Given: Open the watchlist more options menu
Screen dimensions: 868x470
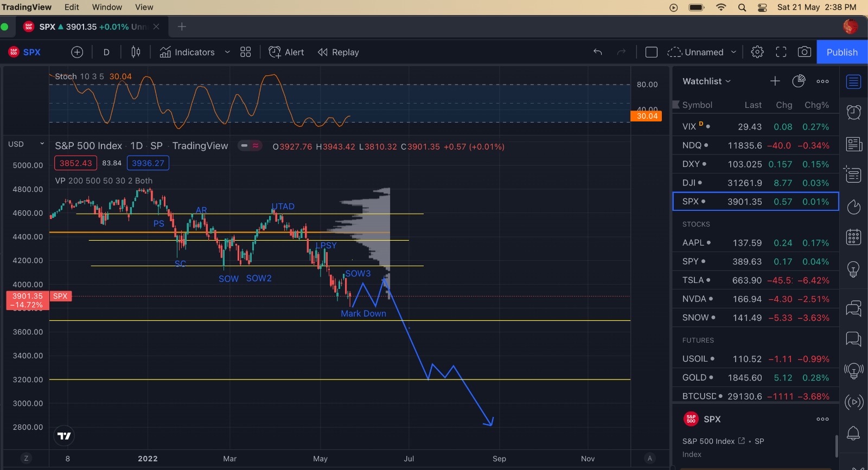Looking at the screenshot, I should 822,81.
